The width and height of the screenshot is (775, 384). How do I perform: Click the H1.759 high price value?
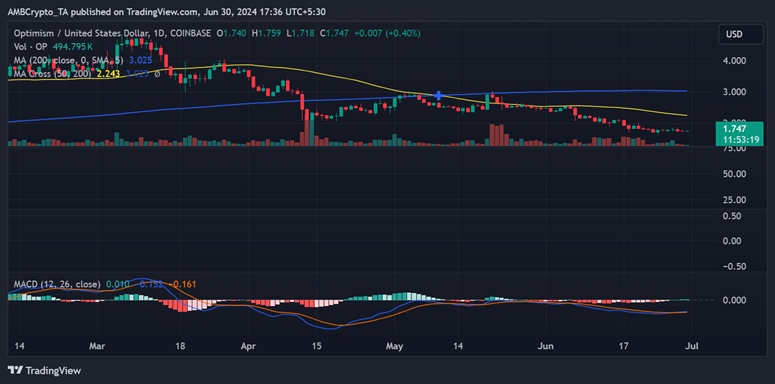click(265, 33)
